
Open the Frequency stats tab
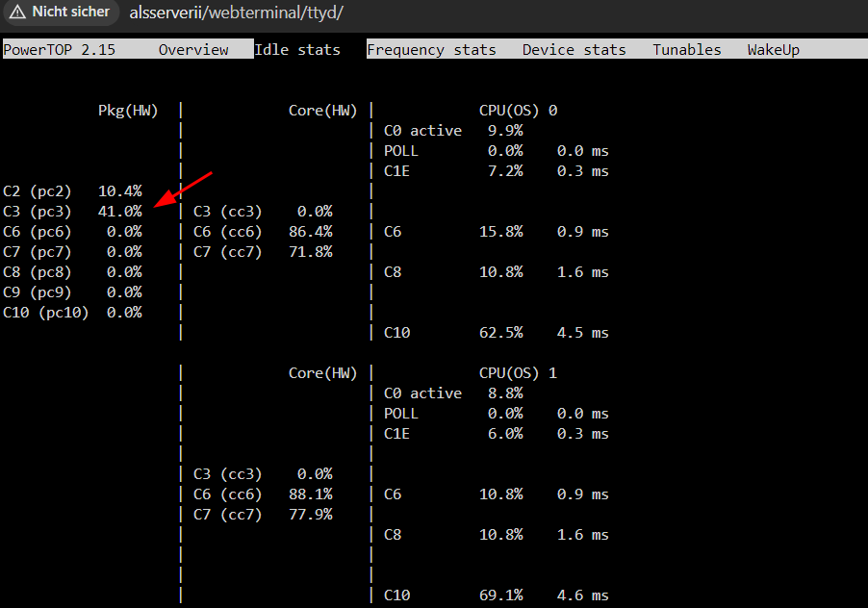(431, 50)
